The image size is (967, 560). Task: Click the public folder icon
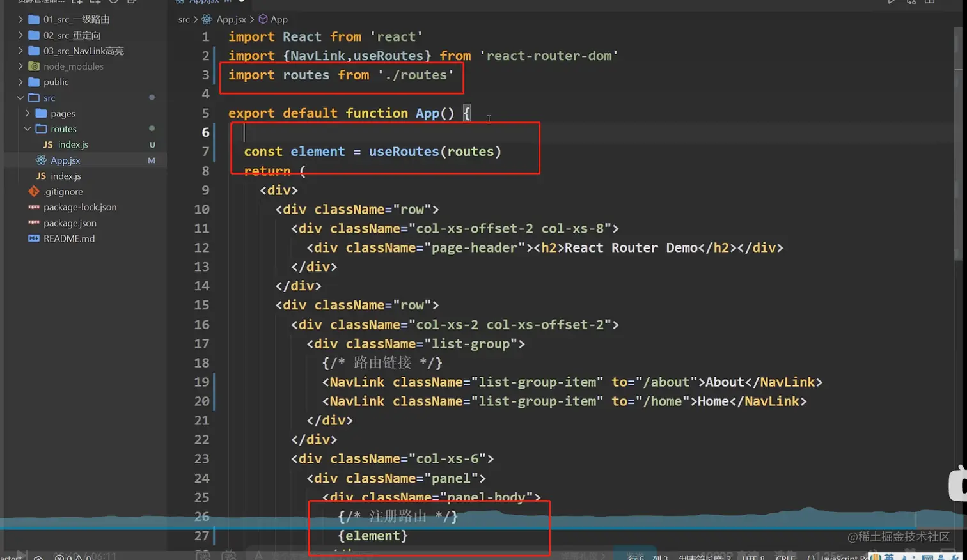pyautogui.click(x=35, y=82)
